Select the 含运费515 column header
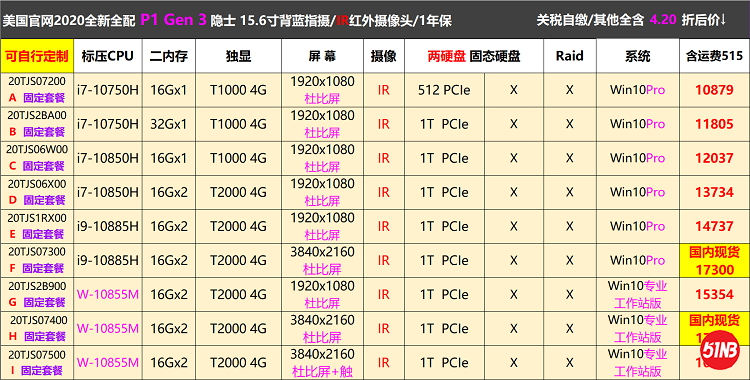This screenshot has height=380, width=750. coord(714,56)
